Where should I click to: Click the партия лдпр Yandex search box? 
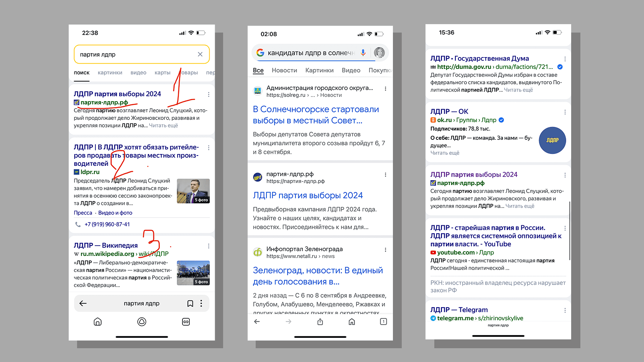coord(141,54)
